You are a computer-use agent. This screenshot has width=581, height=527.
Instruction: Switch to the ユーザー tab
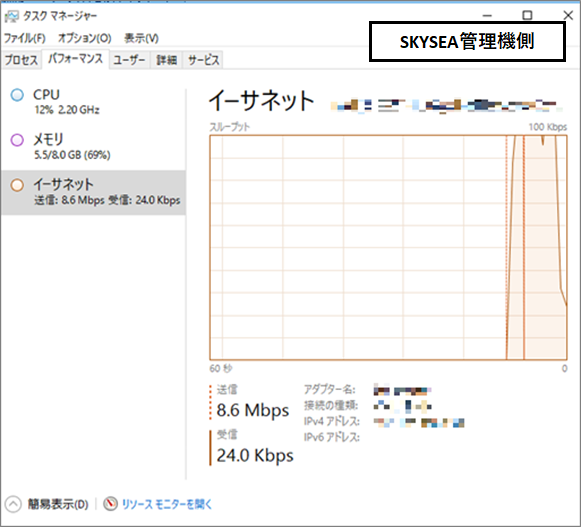click(x=129, y=60)
